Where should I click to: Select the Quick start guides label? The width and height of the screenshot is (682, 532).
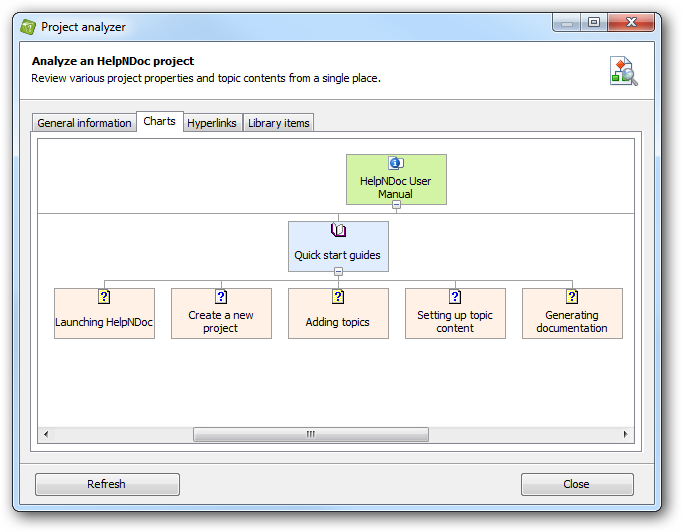(x=338, y=255)
